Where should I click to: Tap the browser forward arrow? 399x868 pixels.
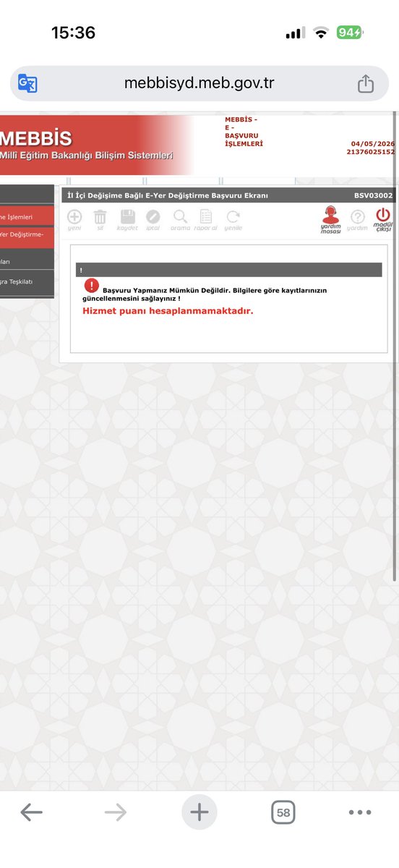click(x=116, y=812)
